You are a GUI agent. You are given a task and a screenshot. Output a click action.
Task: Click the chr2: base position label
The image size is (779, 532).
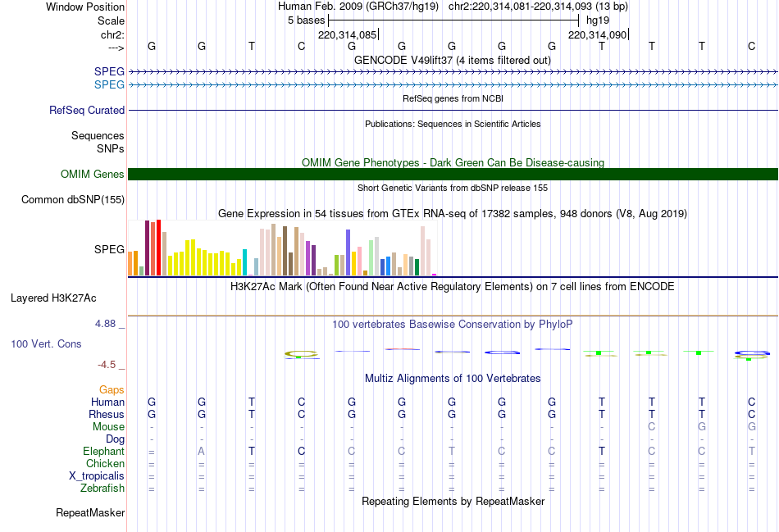pos(112,34)
